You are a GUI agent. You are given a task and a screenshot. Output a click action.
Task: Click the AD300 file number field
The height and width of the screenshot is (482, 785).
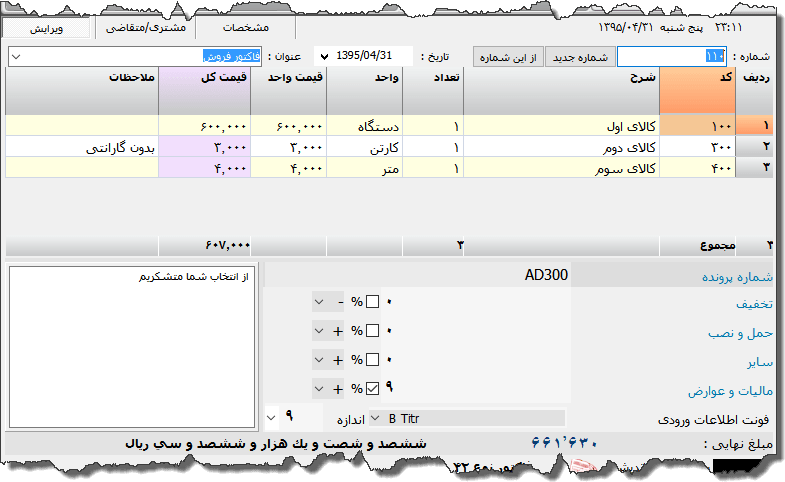(x=418, y=275)
